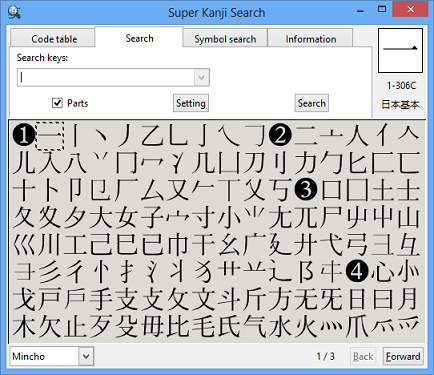This screenshot has height=375, width=434.
Task: Pick the 女 radical part
Action: click(x=127, y=217)
